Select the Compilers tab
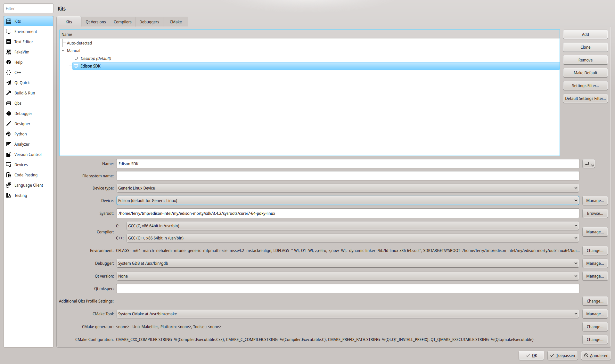 click(123, 22)
